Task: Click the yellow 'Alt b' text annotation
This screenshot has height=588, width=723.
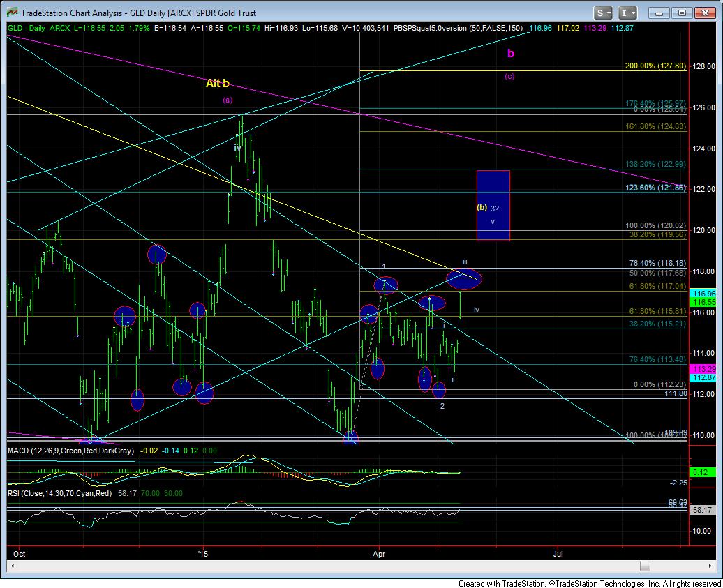Action: tap(217, 84)
